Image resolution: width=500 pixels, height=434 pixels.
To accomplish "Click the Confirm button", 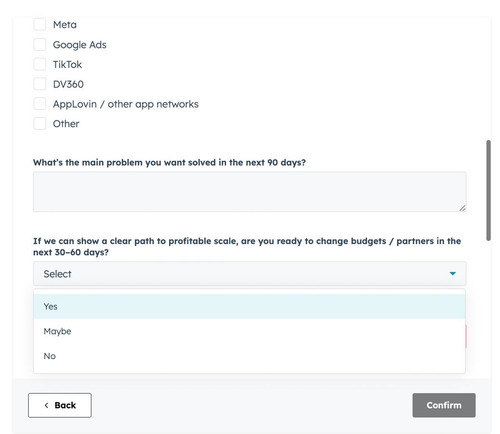I will point(444,405).
